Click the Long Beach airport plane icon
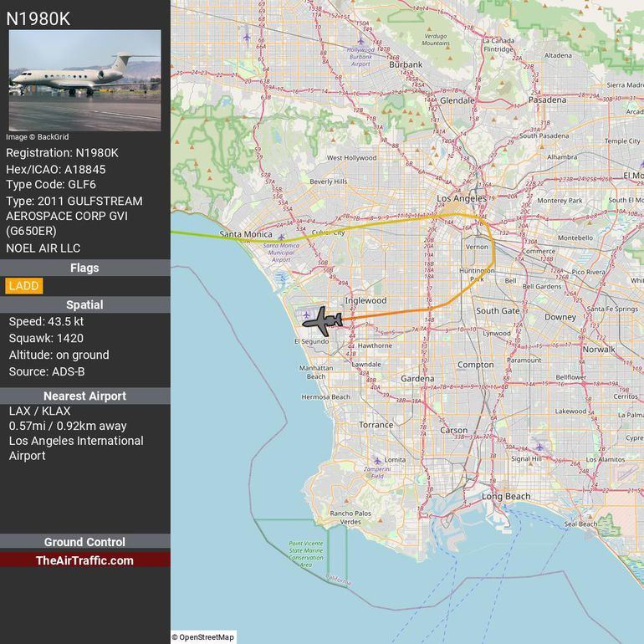 pyautogui.click(x=539, y=447)
